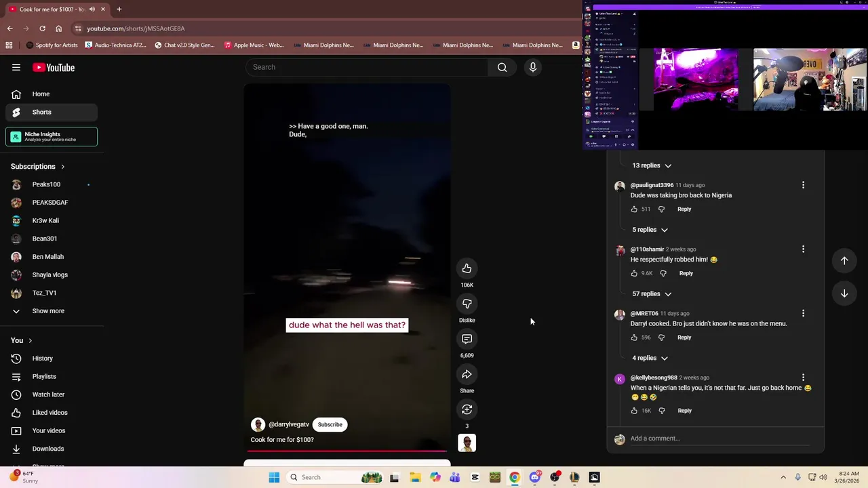This screenshot has width=868, height=488.
Task: Reply to @paulignat3396 comment
Action: click(684, 209)
